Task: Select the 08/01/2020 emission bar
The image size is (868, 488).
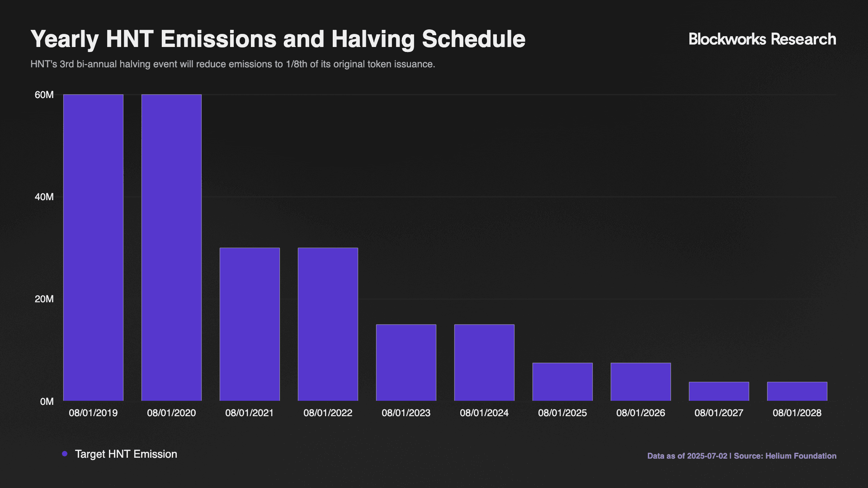Action: point(171,248)
